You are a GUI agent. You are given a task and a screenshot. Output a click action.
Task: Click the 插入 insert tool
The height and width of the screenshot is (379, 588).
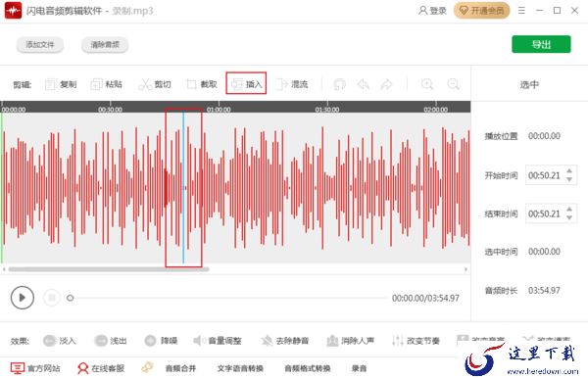point(246,84)
